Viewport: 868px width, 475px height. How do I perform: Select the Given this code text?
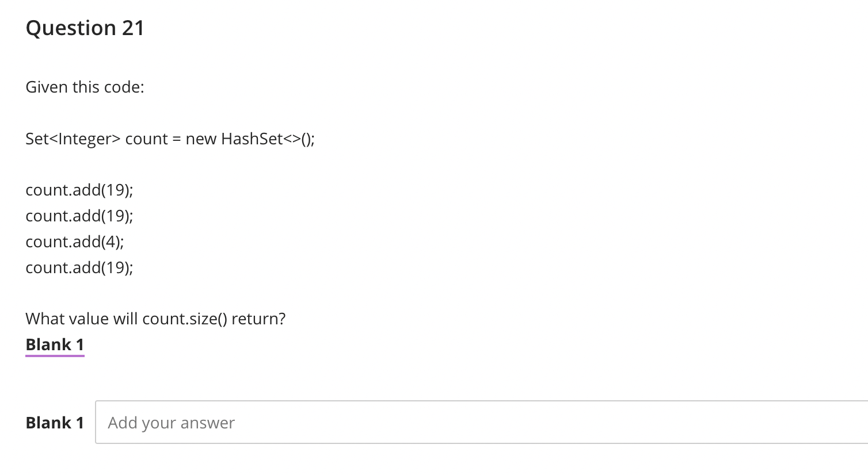[x=85, y=87]
